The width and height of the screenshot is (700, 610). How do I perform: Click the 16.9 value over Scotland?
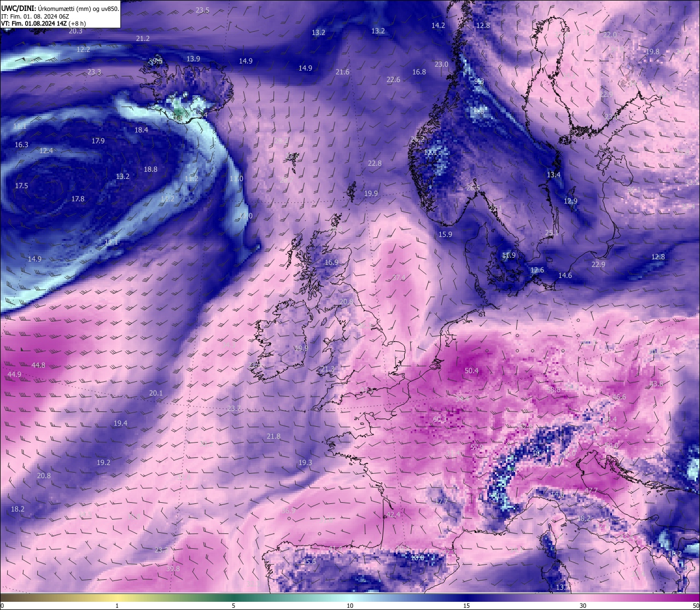[x=331, y=263]
